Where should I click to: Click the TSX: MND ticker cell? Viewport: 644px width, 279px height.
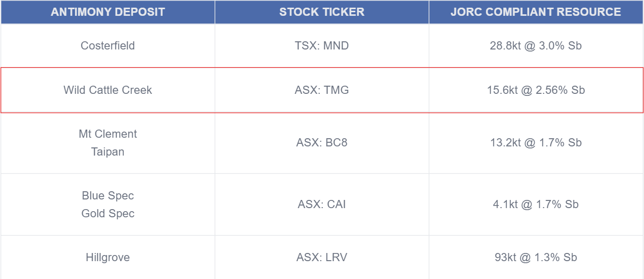click(x=322, y=45)
